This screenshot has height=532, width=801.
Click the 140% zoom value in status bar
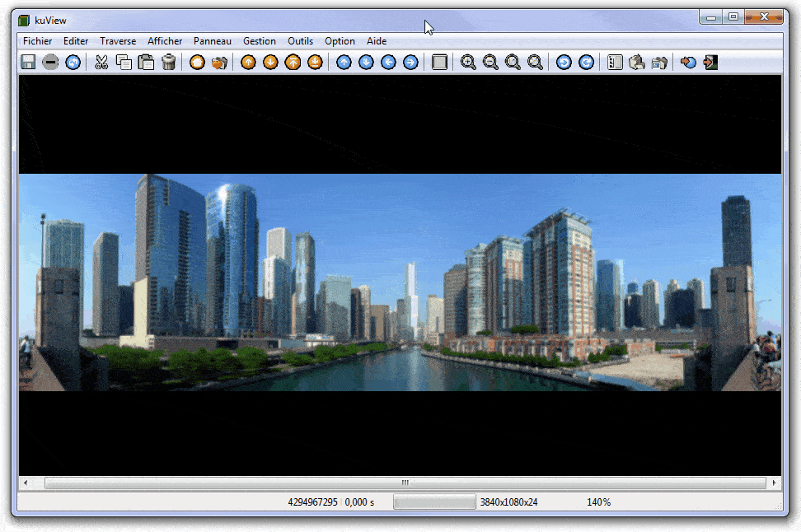(599, 502)
